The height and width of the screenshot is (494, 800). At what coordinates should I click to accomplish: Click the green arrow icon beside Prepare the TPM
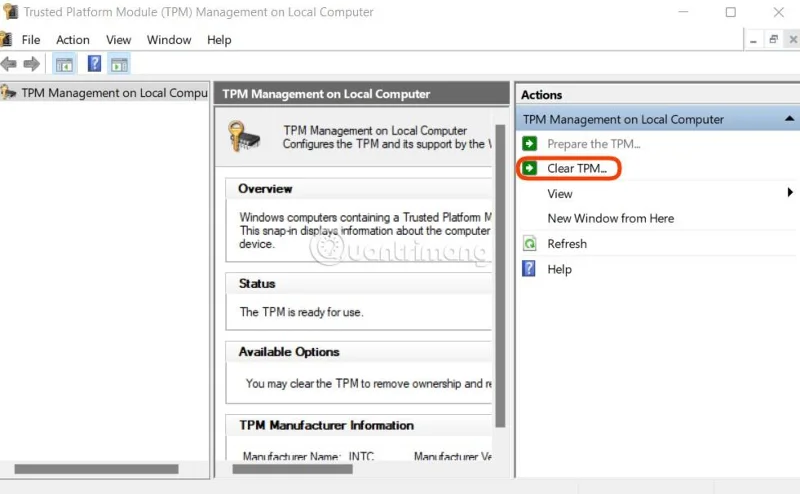tap(530, 143)
